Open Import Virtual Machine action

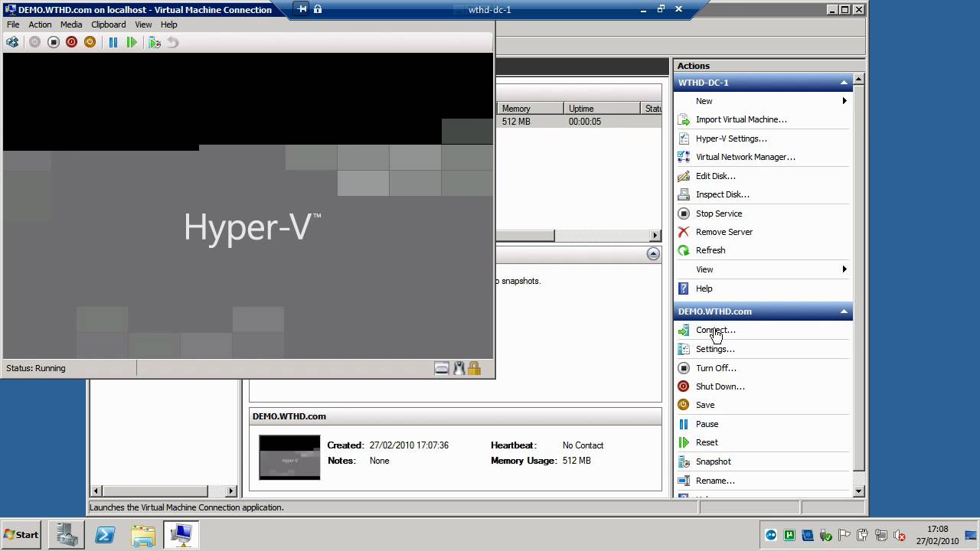741,119
